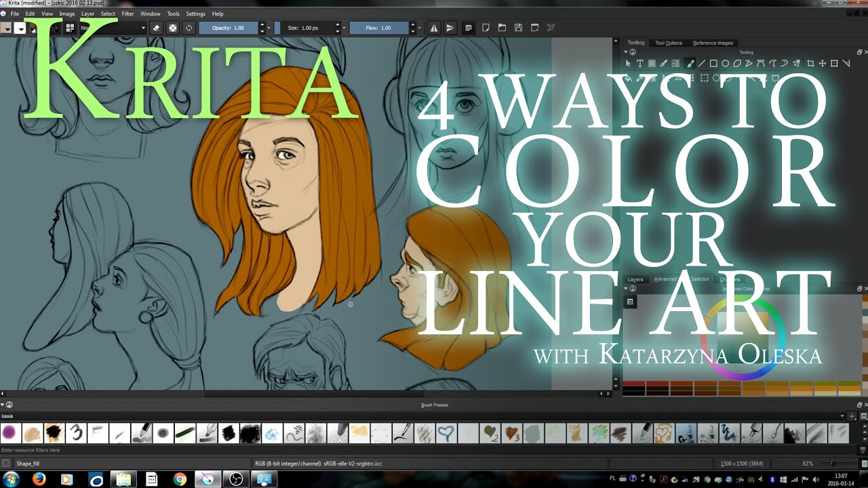Image resolution: width=868 pixels, height=488 pixels.
Task: Click the reload original preset button
Action: point(189,28)
